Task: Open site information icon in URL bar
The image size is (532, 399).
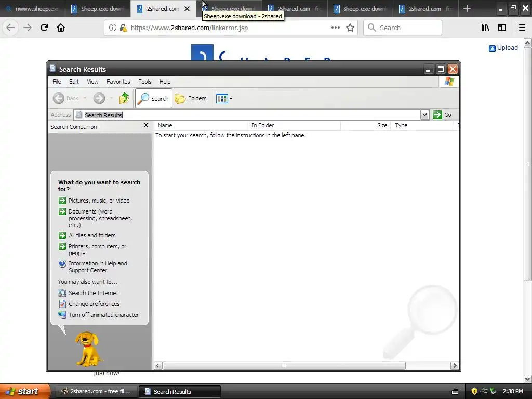Action: (113, 28)
